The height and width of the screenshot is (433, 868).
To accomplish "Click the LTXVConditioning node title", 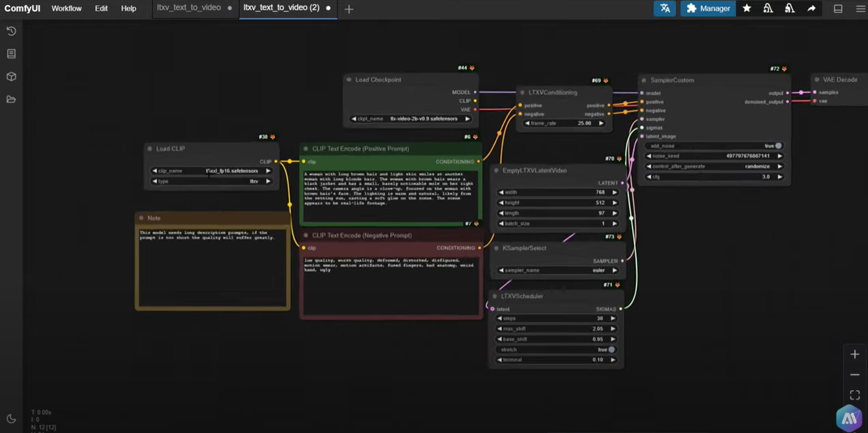I will [x=553, y=92].
